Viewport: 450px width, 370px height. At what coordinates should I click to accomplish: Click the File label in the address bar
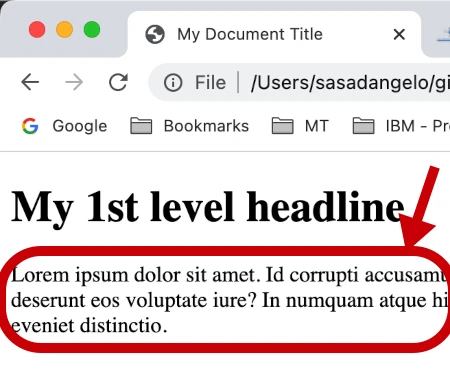click(210, 83)
